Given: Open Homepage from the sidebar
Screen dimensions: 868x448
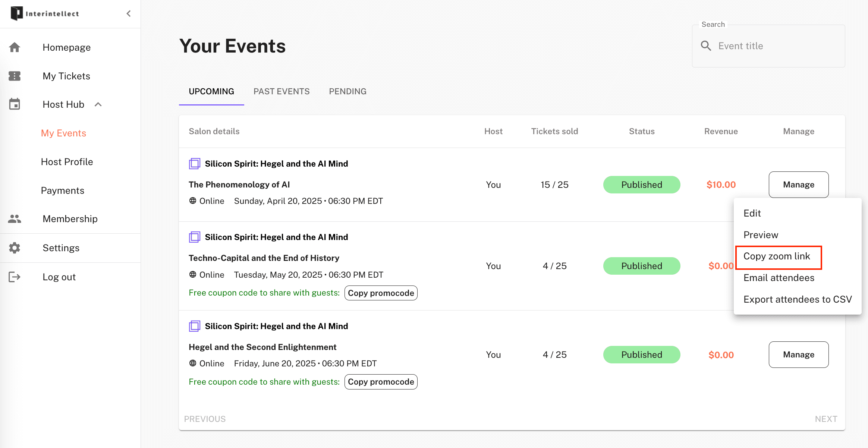Looking at the screenshot, I should pos(67,47).
